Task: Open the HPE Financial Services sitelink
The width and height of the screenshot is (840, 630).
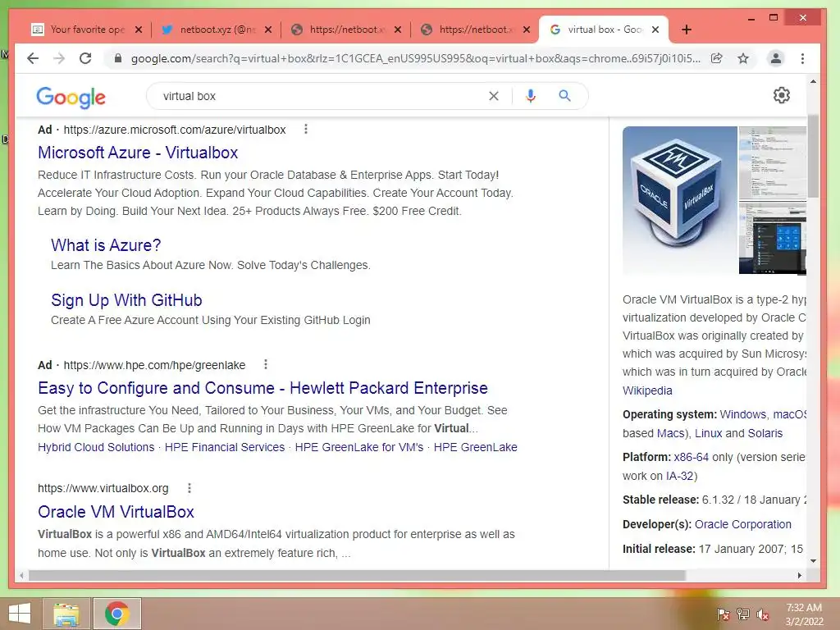Action: (225, 447)
